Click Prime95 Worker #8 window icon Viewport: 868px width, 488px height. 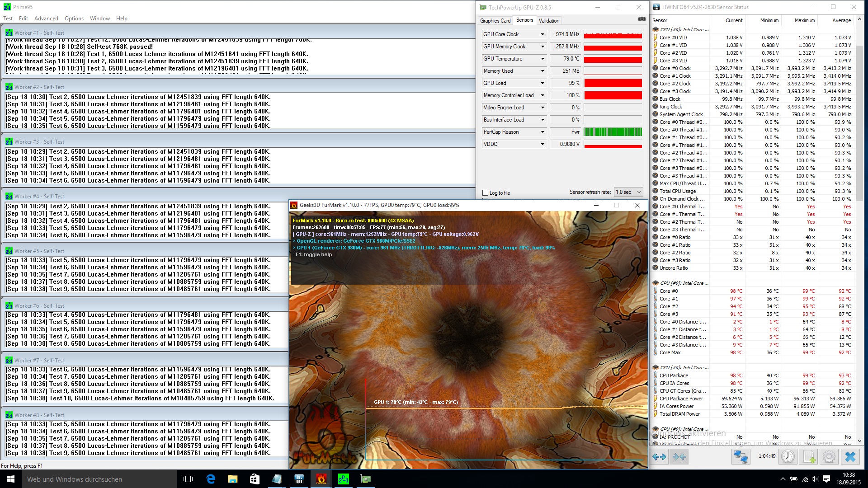(9, 415)
